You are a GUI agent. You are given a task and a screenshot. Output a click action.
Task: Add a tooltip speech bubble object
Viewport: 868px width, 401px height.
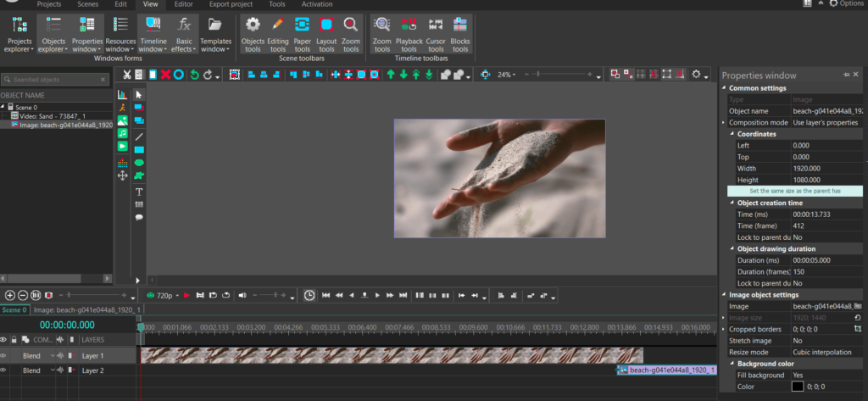[139, 217]
